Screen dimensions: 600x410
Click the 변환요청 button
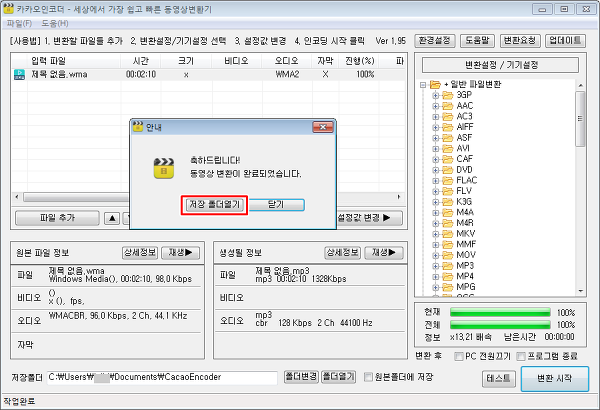point(520,41)
